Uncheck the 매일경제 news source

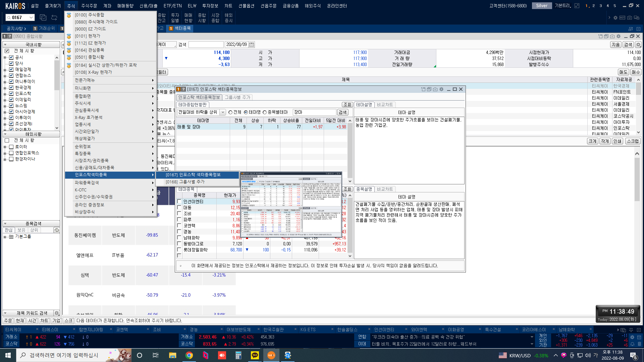pos(11,69)
